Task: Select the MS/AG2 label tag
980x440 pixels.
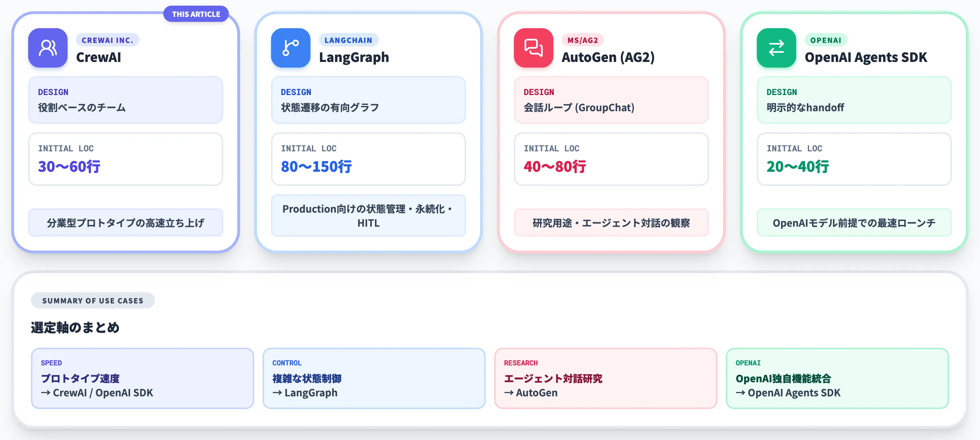Action: 583,40
